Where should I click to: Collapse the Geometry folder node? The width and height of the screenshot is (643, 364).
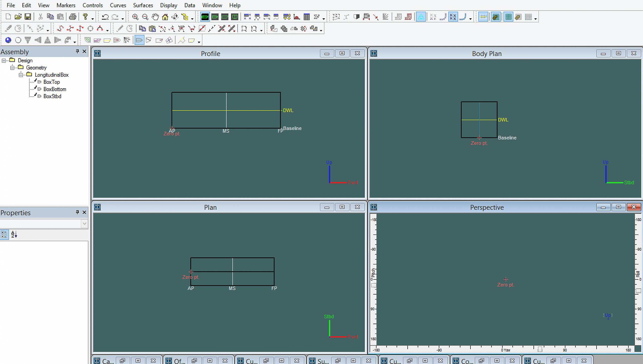click(12, 68)
